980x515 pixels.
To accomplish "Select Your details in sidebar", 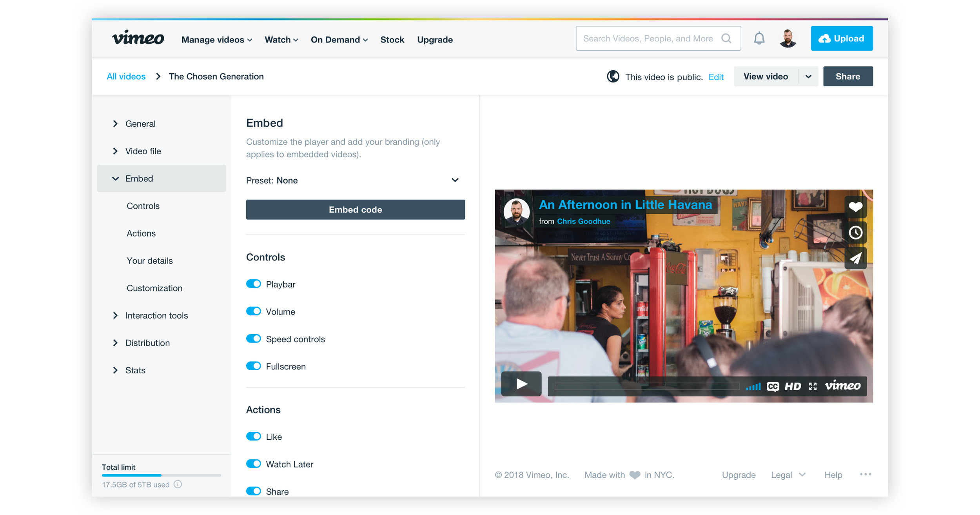I will [149, 261].
